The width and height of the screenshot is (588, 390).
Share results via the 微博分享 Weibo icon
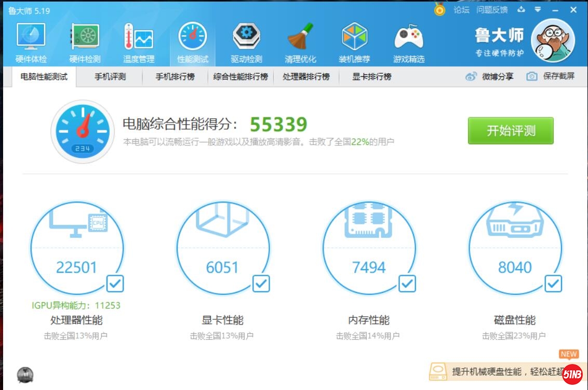(472, 76)
